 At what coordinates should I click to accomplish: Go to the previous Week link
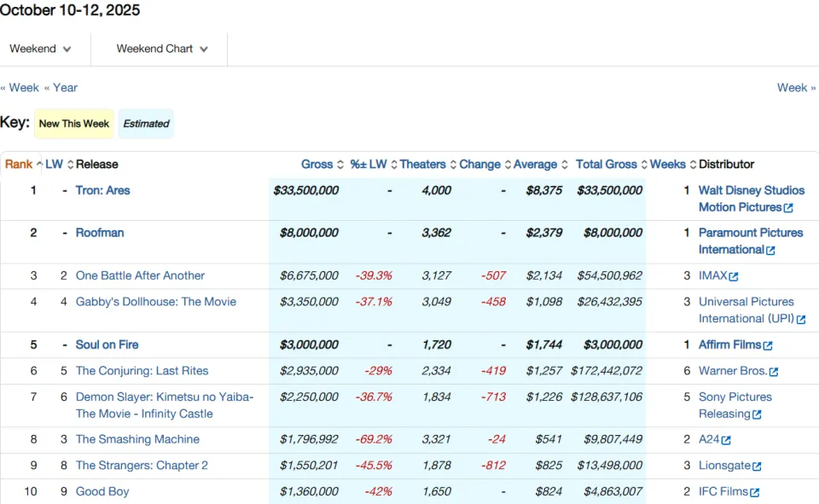tap(20, 88)
